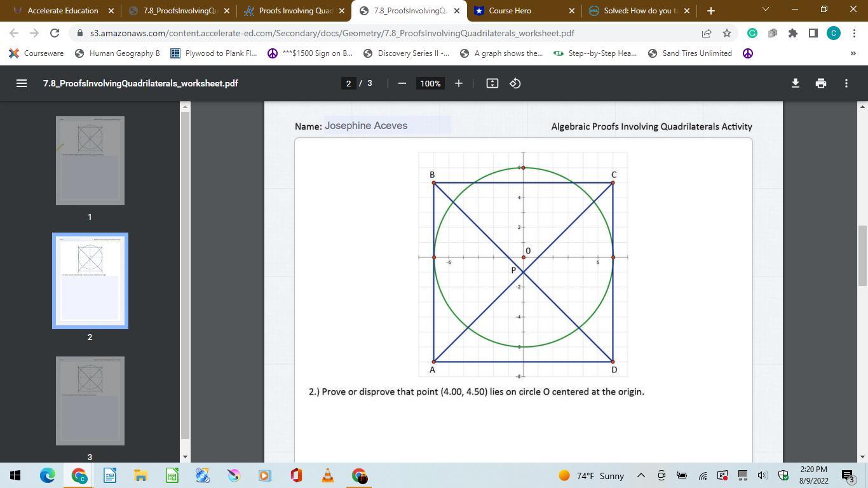Click the Fit to page icon
The width and height of the screenshot is (868, 488).
pyautogui.click(x=492, y=83)
